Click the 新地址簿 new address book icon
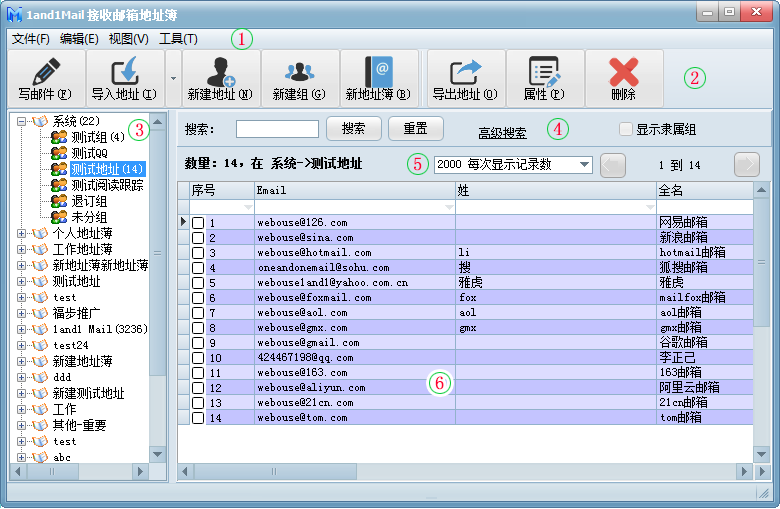780x509 pixels. click(379, 72)
